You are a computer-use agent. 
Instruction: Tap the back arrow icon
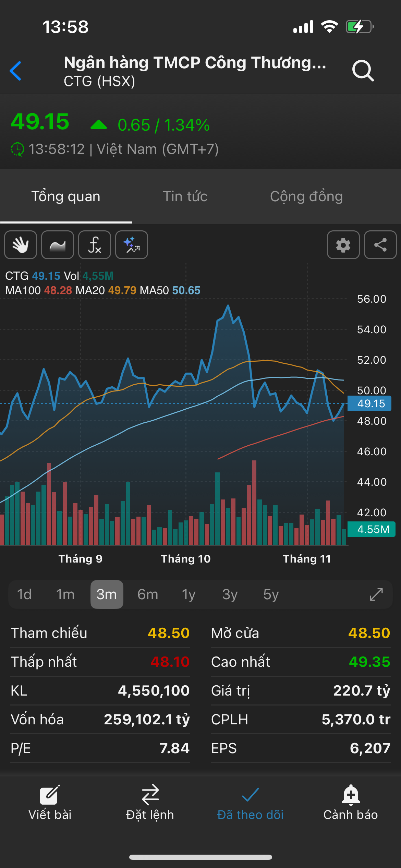click(16, 71)
